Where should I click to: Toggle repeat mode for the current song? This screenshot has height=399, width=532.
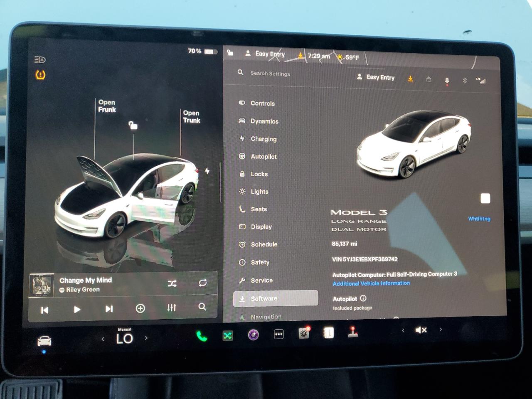(x=202, y=283)
